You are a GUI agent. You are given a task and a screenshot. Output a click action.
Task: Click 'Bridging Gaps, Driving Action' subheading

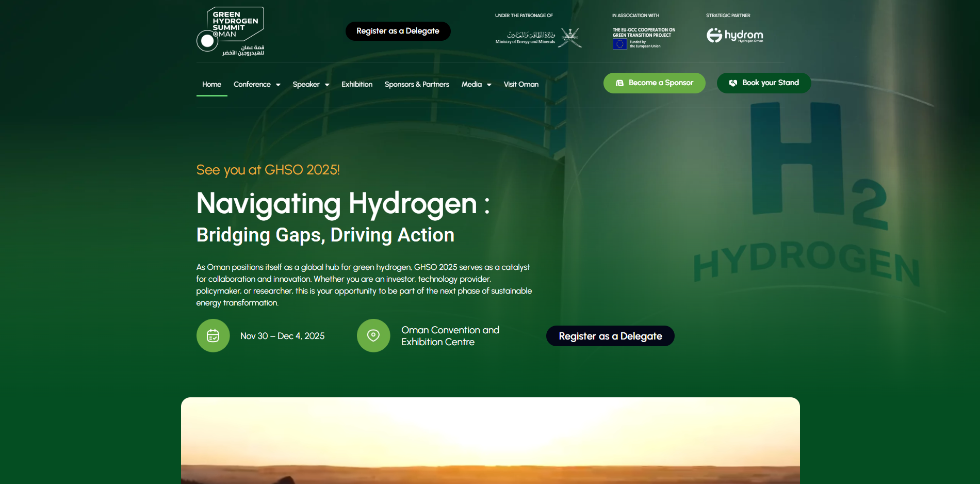coord(325,235)
